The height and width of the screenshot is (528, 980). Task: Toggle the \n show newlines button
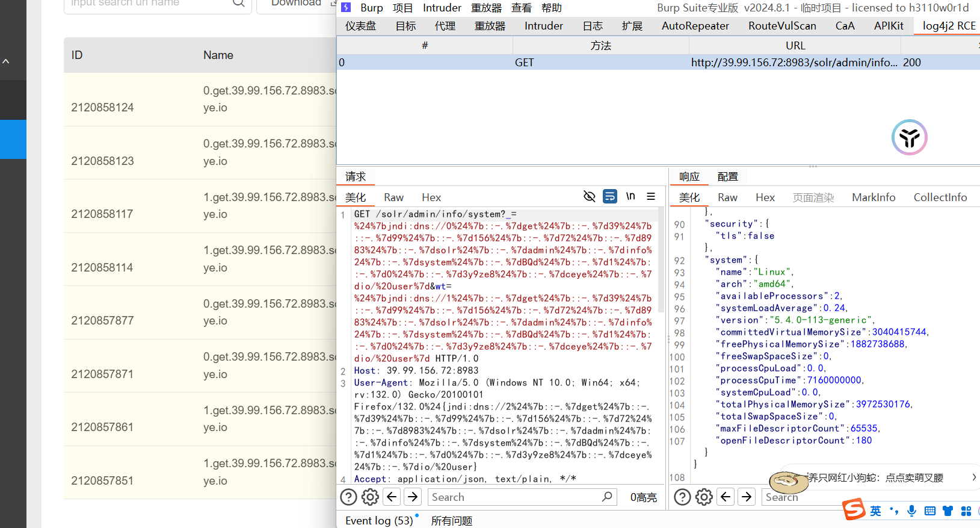tap(630, 196)
